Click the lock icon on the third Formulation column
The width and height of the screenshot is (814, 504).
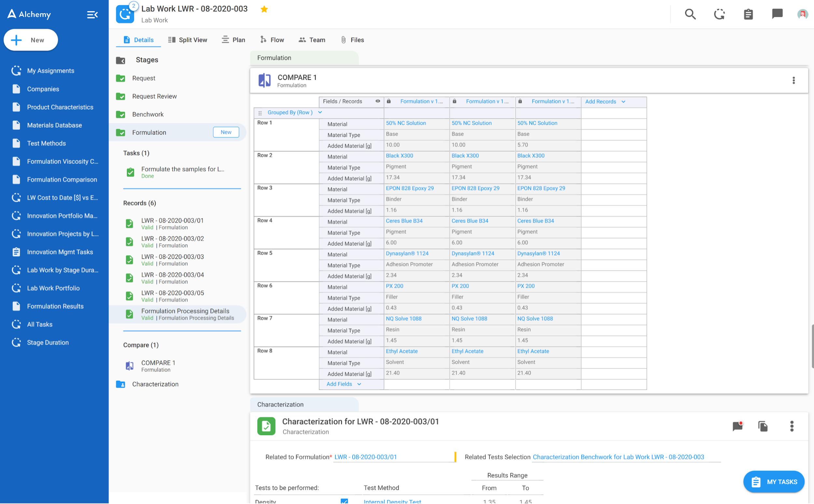pos(520,101)
